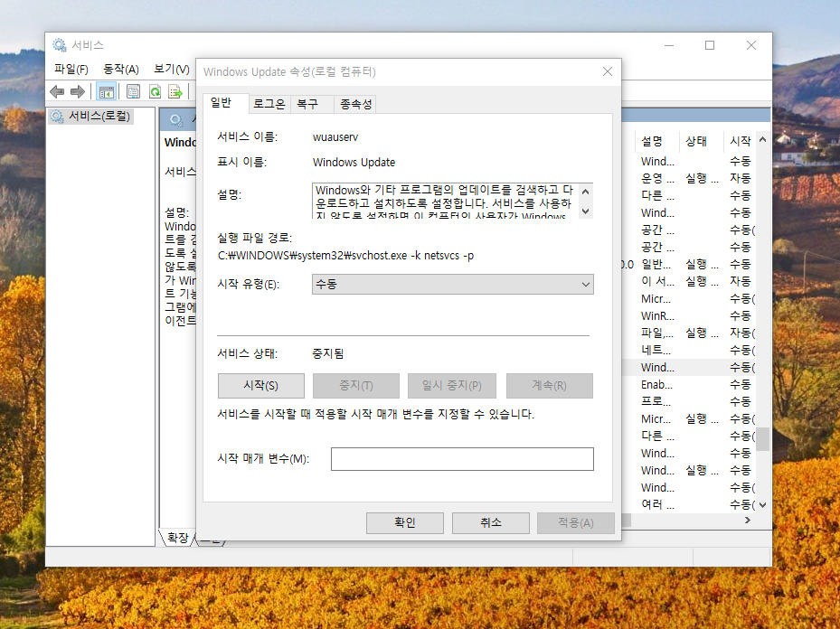Click the 시작(S) button
840x629 pixels.
[x=261, y=385]
